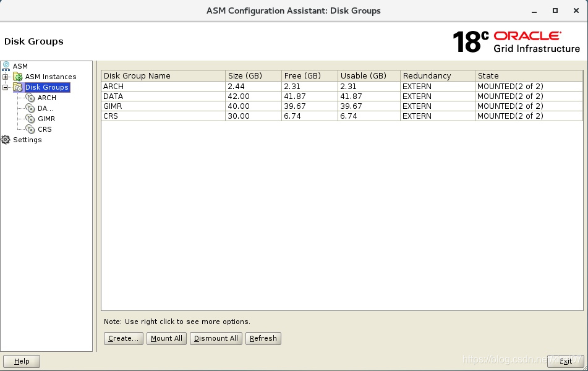
Task: Click EXTERN redundancy in CRS row
Action: pos(438,116)
